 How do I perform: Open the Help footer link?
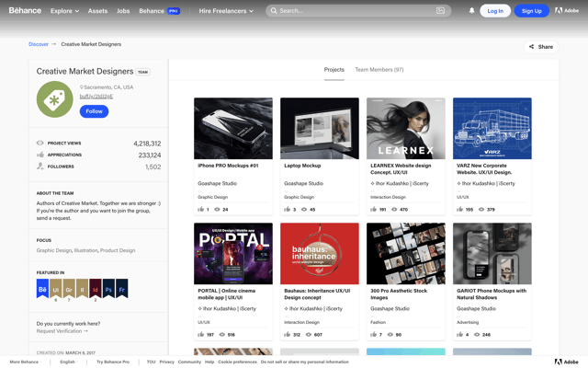209,362
